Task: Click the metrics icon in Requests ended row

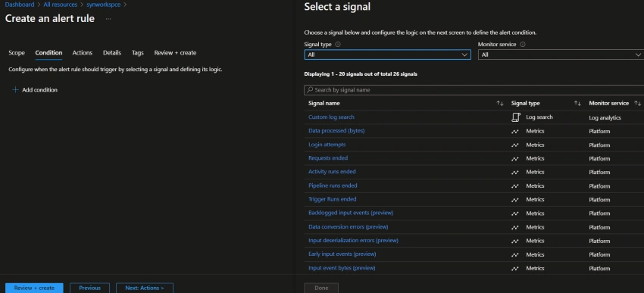Action: pyautogui.click(x=515, y=159)
